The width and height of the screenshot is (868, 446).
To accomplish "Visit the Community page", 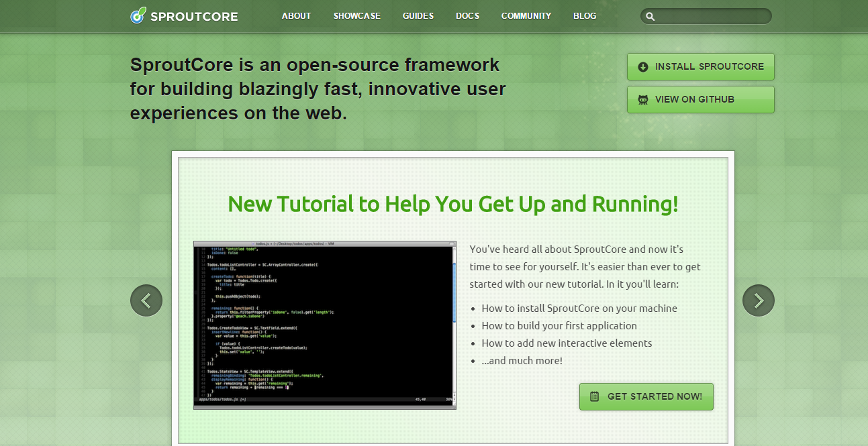I will click(526, 15).
